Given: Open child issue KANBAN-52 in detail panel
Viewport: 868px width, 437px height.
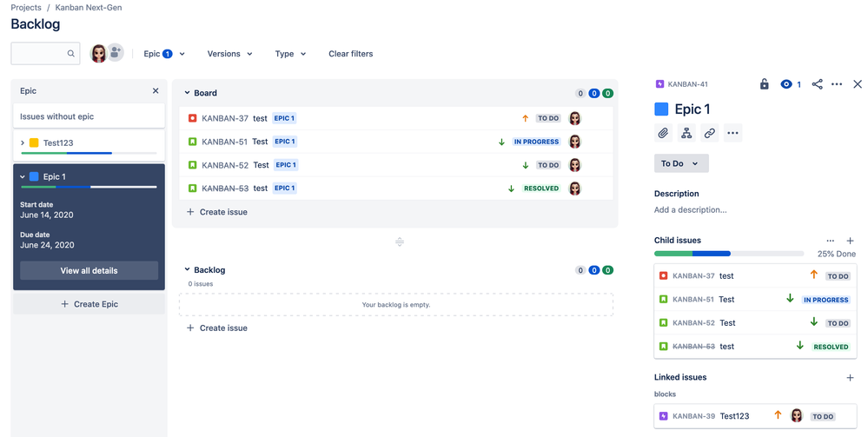Looking at the screenshot, I should click(x=755, y=323).
